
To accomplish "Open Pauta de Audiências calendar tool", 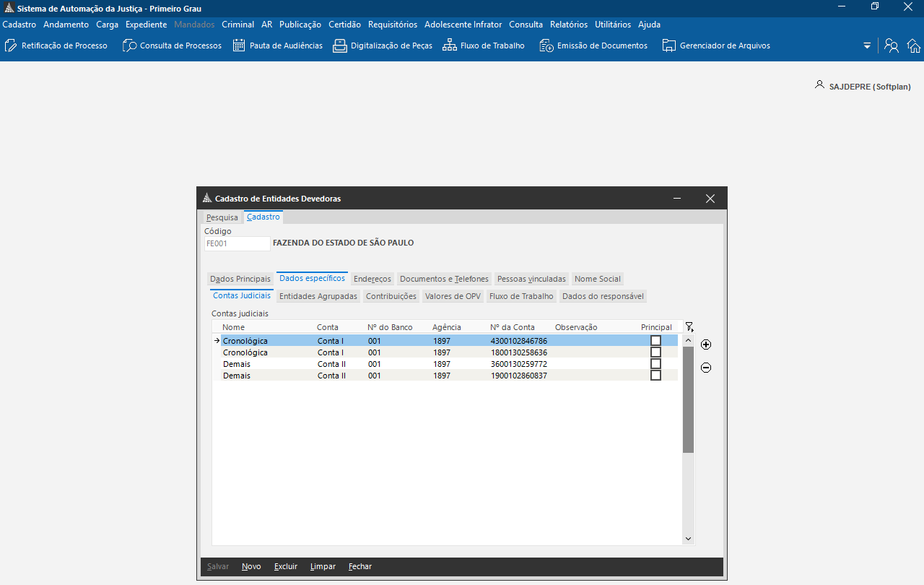I will (278, 45).
